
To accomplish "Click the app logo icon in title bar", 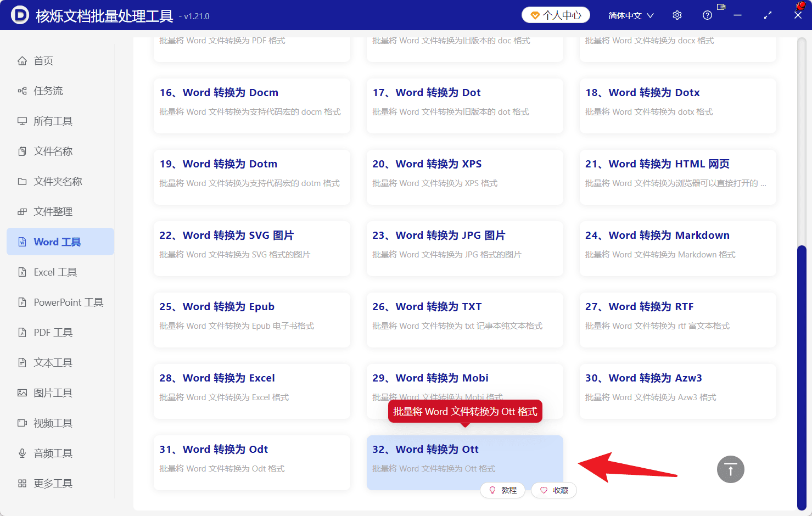I will coord(20,15).
